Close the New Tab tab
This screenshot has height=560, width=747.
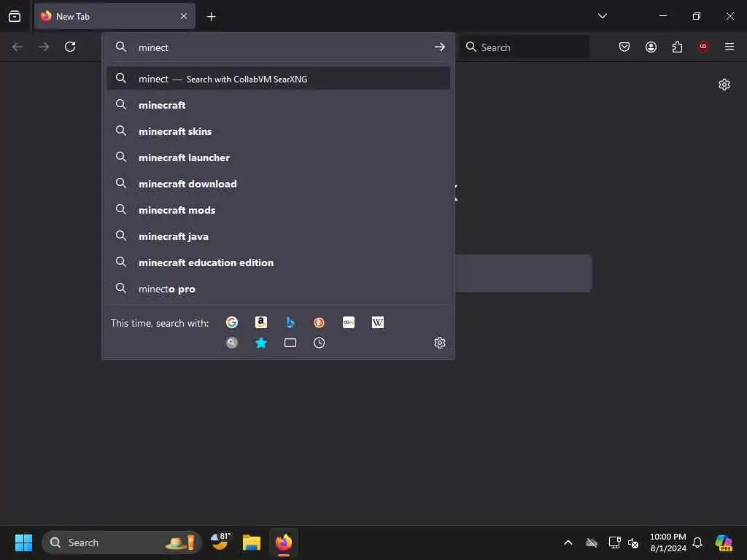tap(184, 16)
